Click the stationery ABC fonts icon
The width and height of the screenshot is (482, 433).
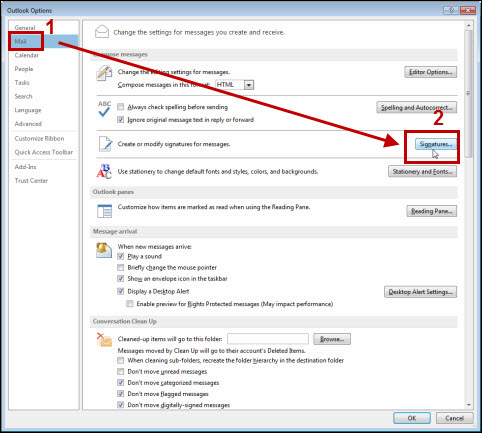(x=104, y=171)
